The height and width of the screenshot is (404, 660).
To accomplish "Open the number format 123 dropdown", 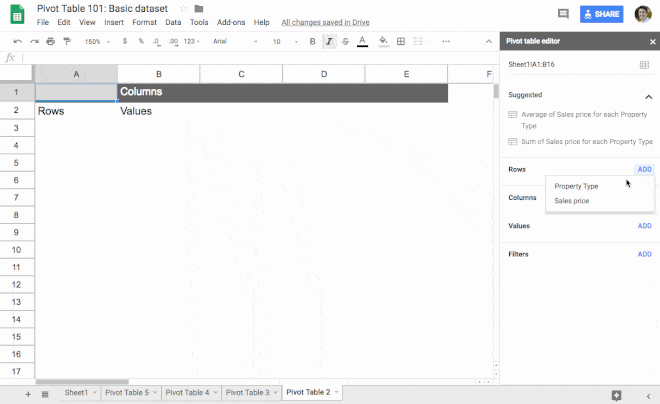I will pos(192,41).
